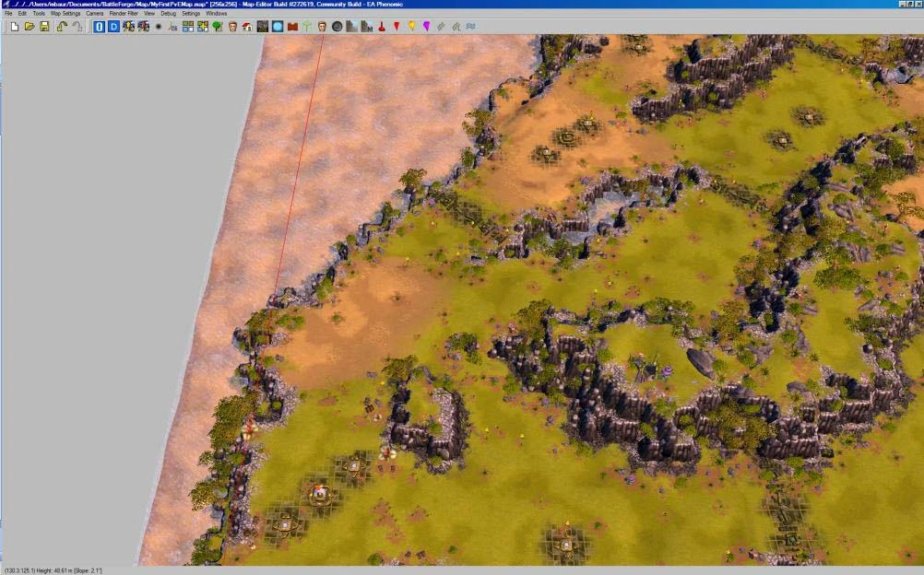Viewport: 924px width, 575px height.
Task: Click the grey-blue flag icon
Action: (471, 27)
